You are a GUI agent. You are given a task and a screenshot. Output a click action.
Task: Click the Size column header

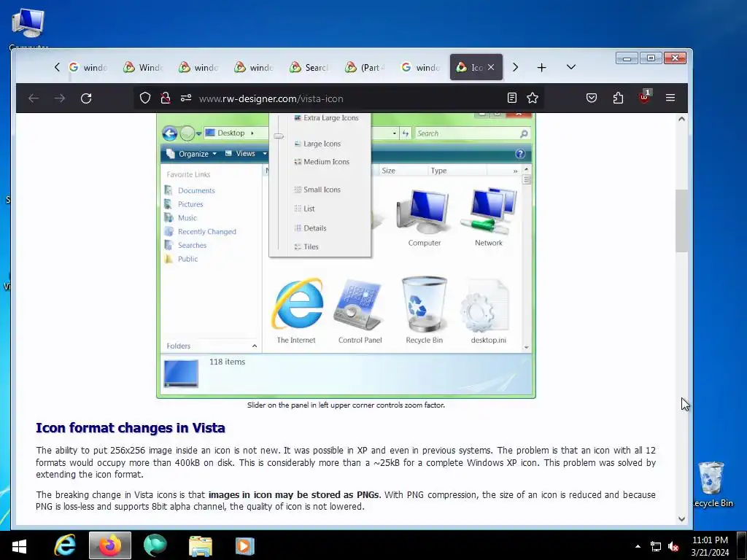(388, 171)
